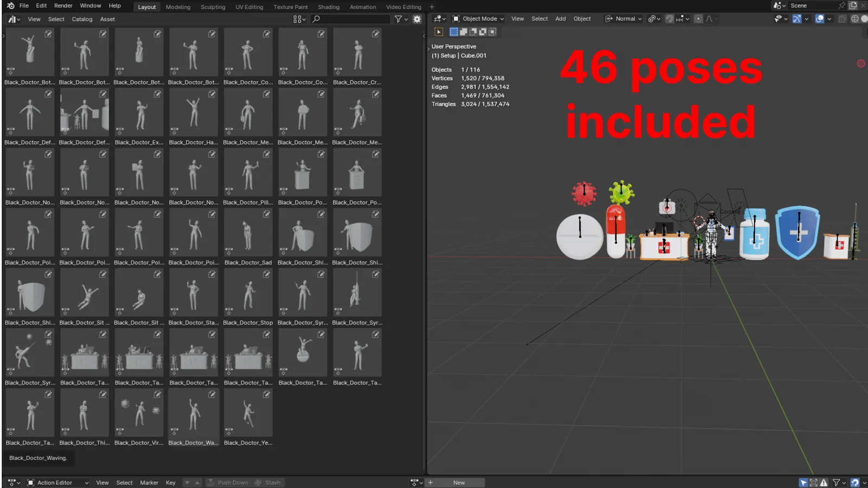Switch to the Sculpting workspace tab
The height and width of the screenshot is (488, 868).
(213, 7)
